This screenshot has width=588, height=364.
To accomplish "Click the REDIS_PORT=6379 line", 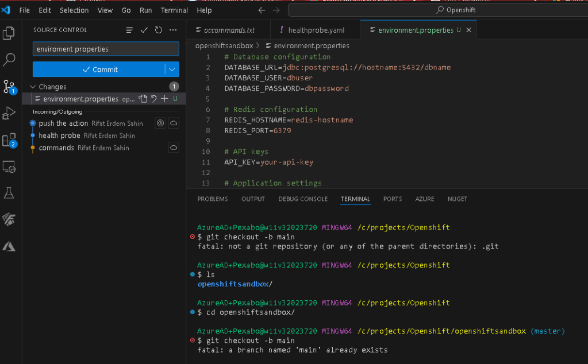I will (258, 131).
